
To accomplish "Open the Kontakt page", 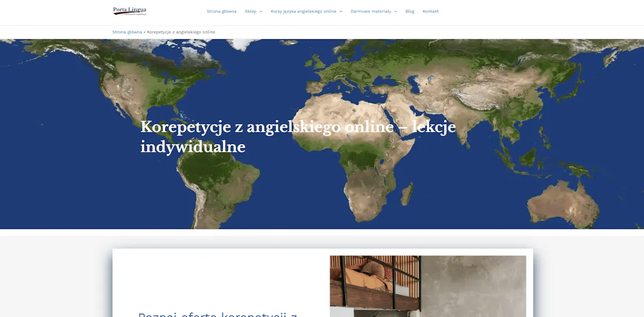I will pyautogui.click(x=430, y=11).
